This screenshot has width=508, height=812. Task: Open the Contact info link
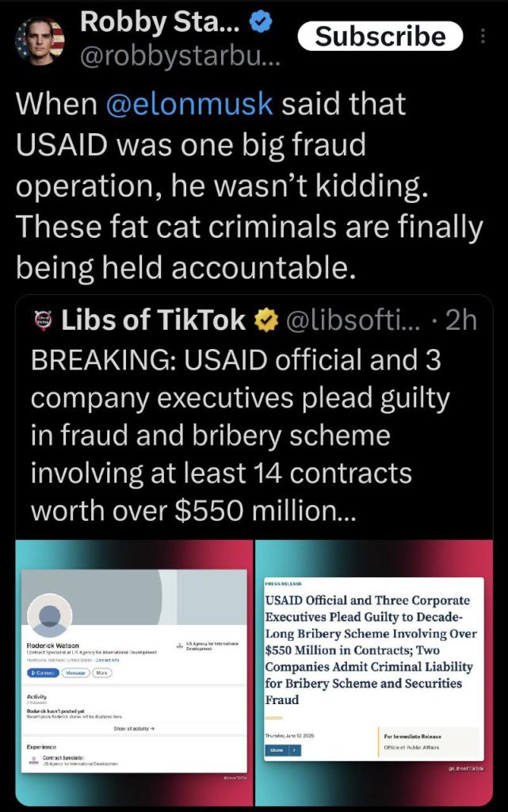pyautogui.click(x=106, y=660)
